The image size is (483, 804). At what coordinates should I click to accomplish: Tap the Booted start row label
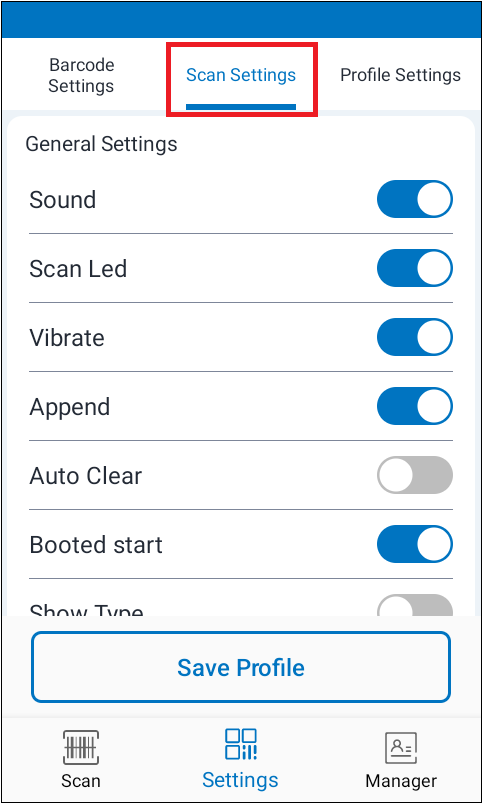click(x=96, y=545)
